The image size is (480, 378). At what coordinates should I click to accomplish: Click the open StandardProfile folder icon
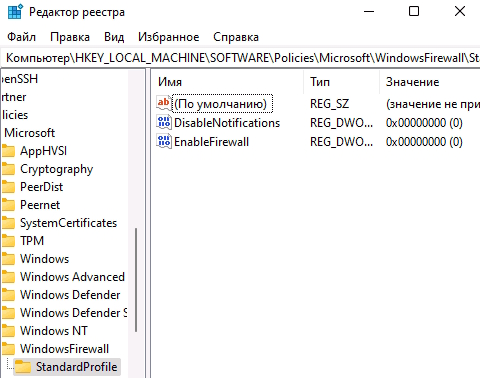point(23,367)
